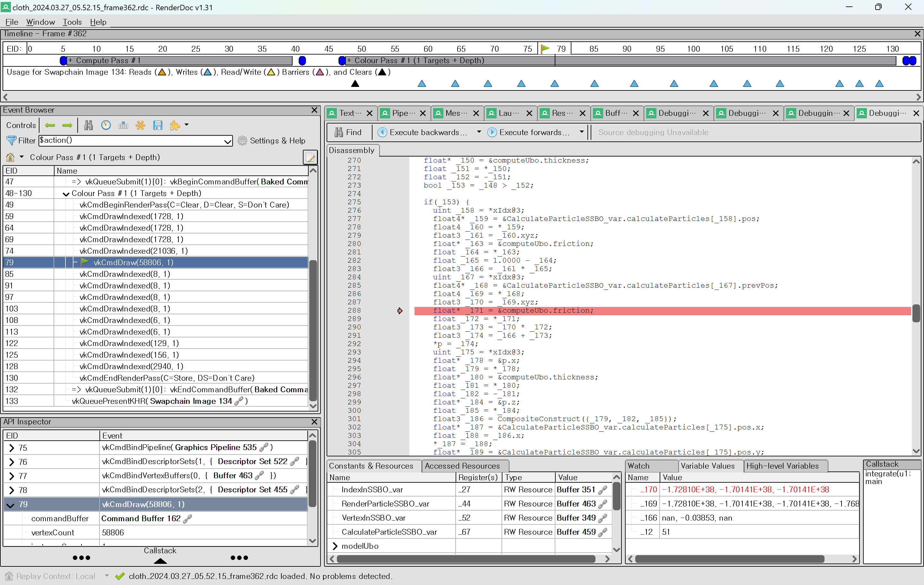
Task: Click the Find binoculars in shader debugger
Action: pos(339,132)
